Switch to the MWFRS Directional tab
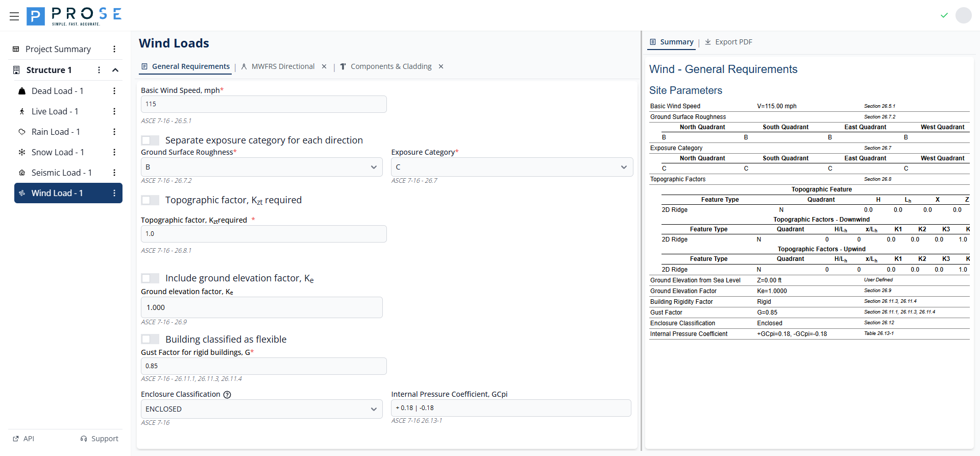Viewport: 980px width, 456px height. 283,67
